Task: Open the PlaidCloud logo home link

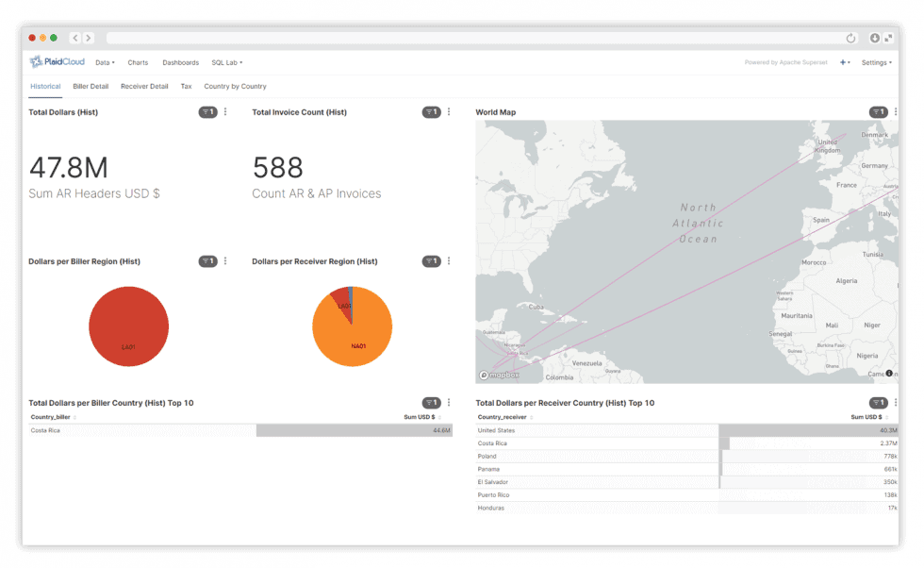Action: [58, 62]
